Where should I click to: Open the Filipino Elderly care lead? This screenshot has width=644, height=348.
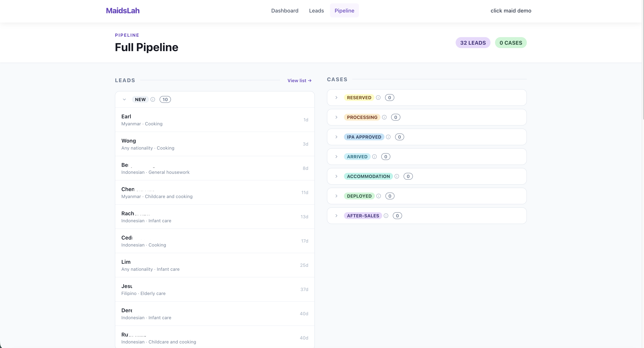[215, 289]
